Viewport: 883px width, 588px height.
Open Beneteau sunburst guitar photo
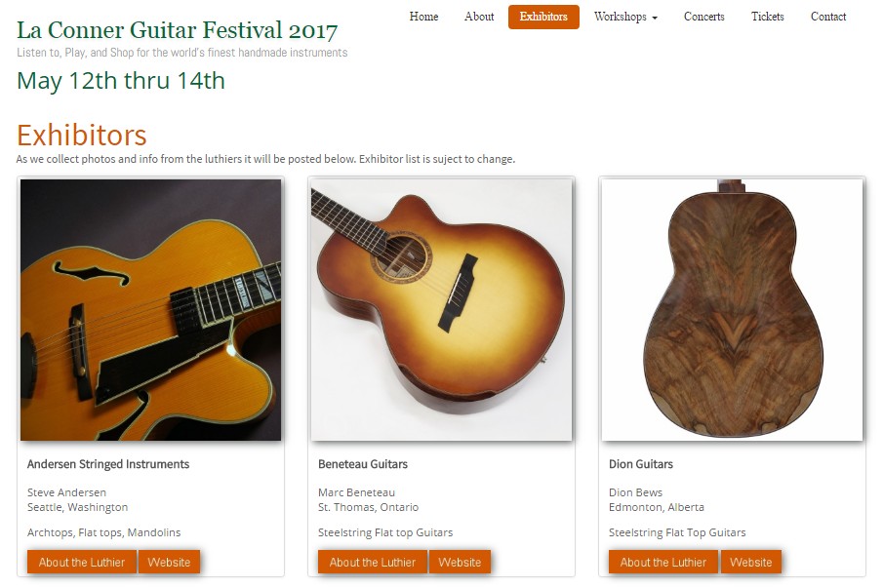point(441,310)
